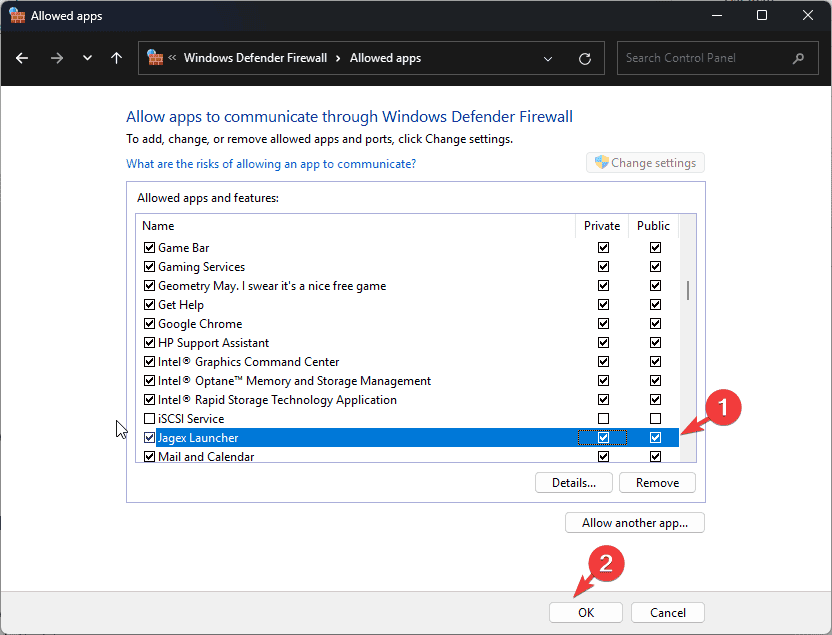Screen dimensions: 832x635
Task: Refresh the Allowed apps page
Action: [585, 58]
